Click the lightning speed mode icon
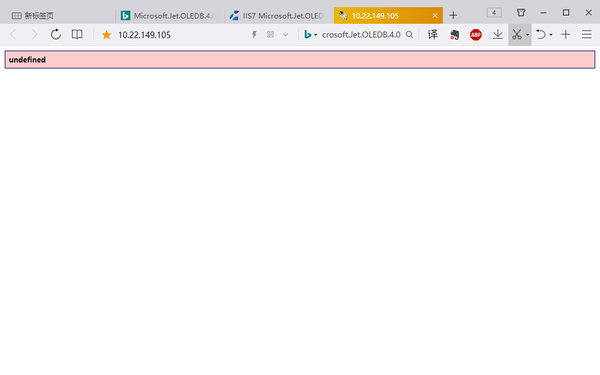 point(254,35)
